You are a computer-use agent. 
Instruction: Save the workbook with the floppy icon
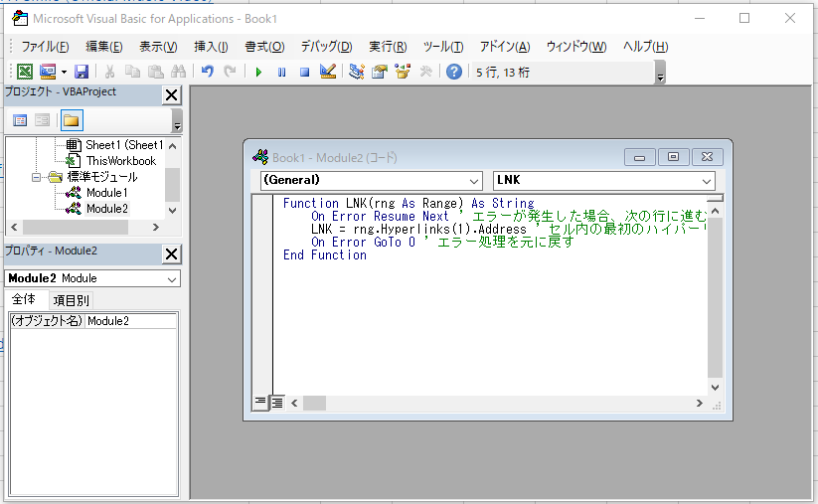coord(82,72)
